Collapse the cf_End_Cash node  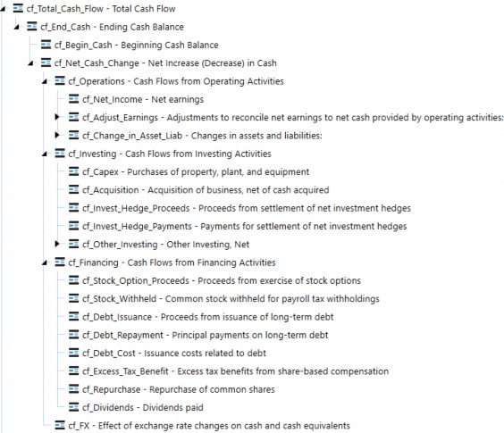17,28
